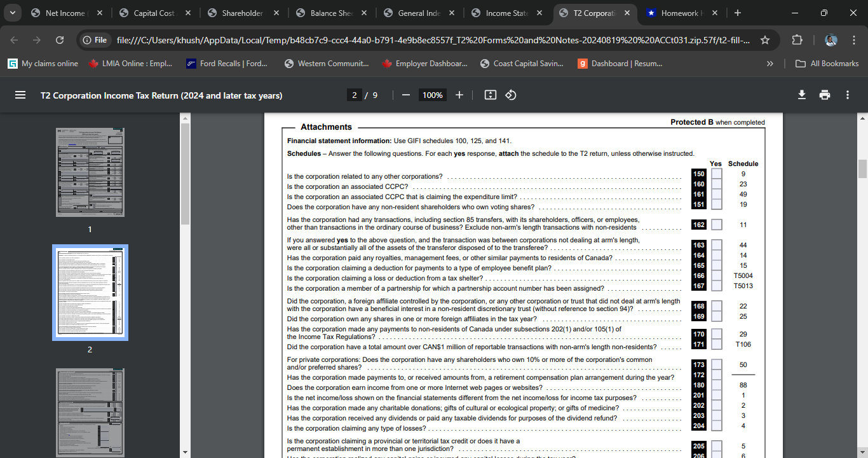This screenshot has width=868, height=458.
Task: Select the page 3 thumbnail
Action: point(90,413)
